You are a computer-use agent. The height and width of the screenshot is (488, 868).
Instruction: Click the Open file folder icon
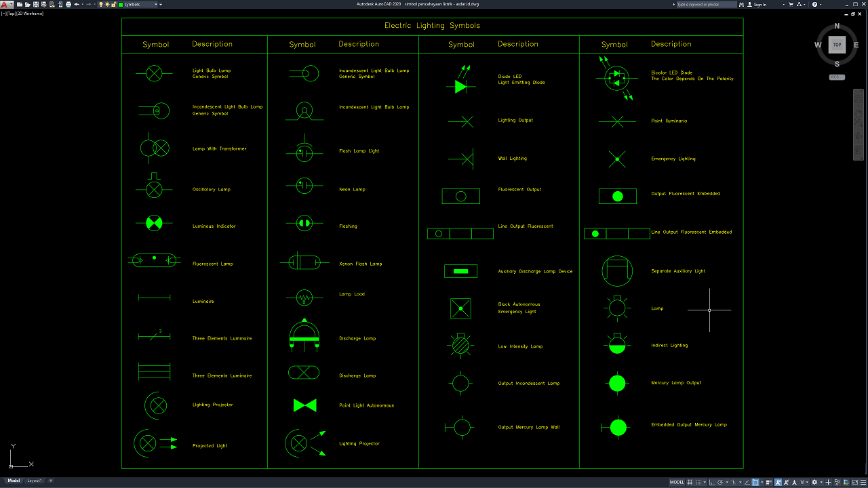[28, 4]
